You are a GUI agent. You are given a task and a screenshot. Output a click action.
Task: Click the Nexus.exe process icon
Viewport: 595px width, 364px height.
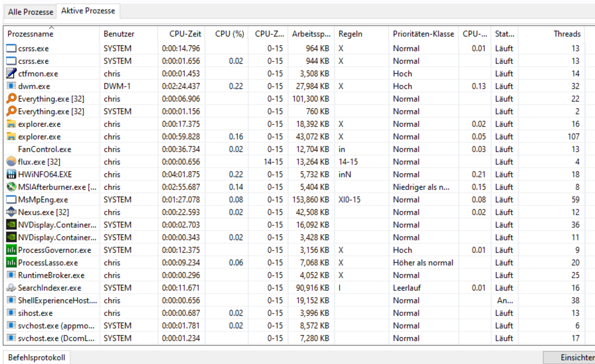pyautogui.click(x=11, y=212)
